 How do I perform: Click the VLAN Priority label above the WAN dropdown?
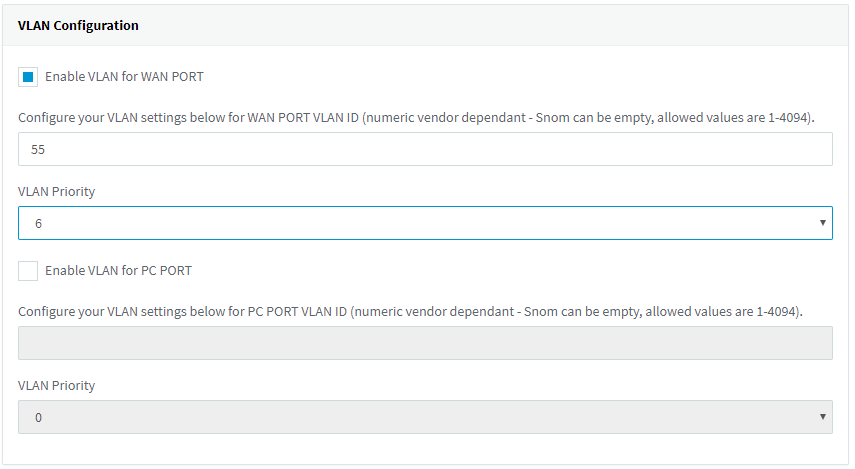57,191
